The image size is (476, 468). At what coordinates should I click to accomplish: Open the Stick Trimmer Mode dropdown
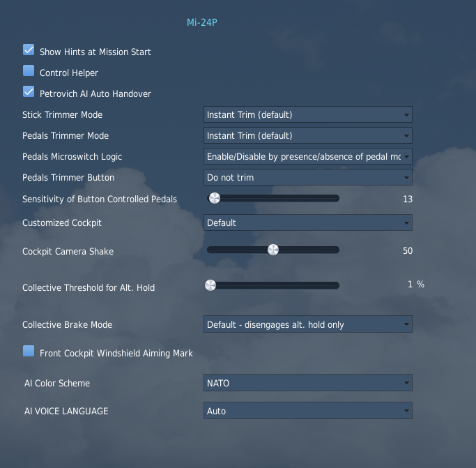(308, 114)
